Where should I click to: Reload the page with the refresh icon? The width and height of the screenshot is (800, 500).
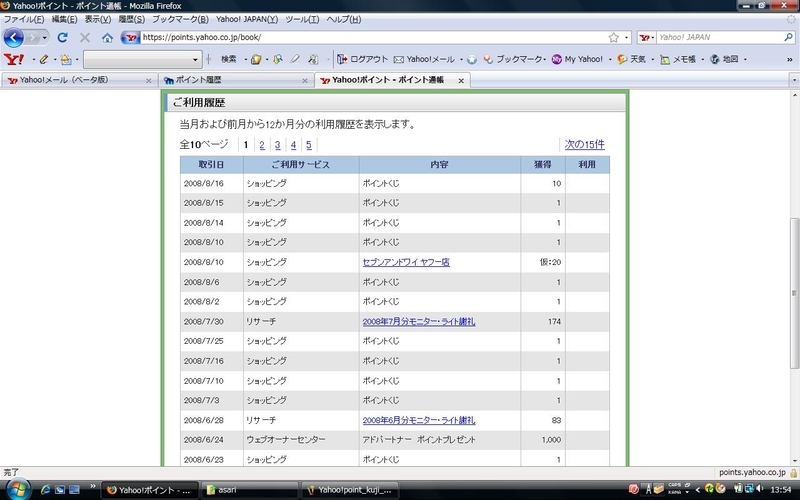(x=62, y=37)
